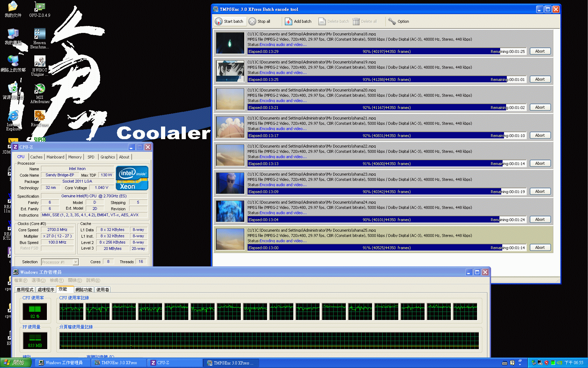Open the Heaven Benchmark desktop icon
The height and width of the screenshot is (368, 588).
pyautogui.click(x=40, y=39)
